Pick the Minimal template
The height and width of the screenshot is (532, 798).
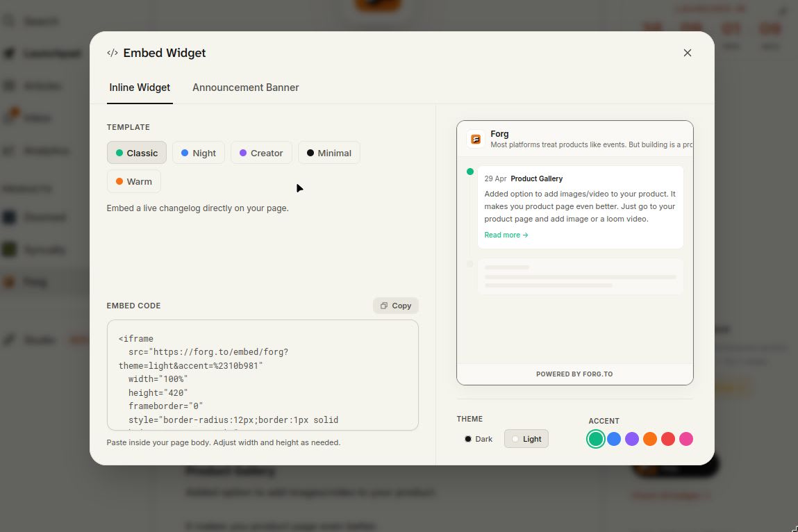pyautogui.click(x=329, y=153)
